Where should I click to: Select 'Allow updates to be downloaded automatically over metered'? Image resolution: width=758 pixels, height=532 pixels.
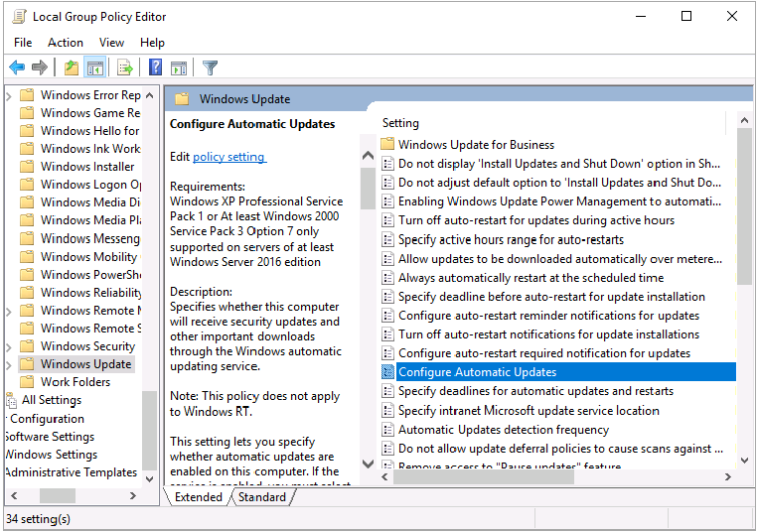[x=560, y=259]
